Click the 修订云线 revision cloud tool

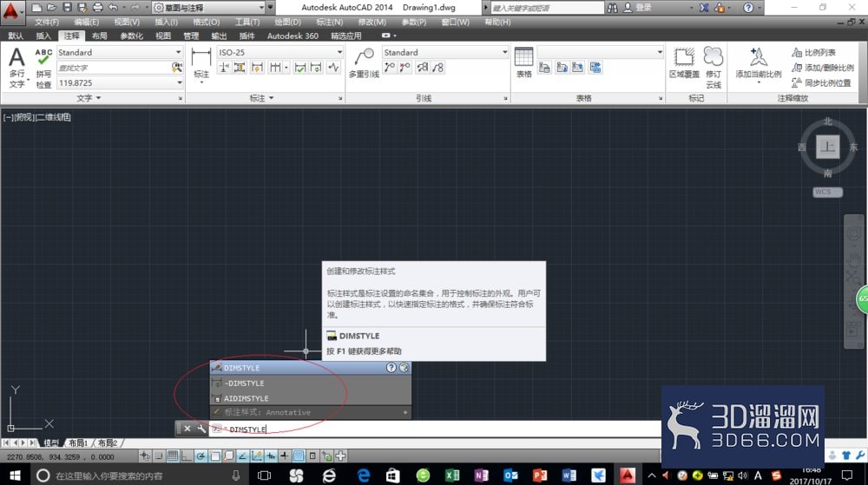713,68
